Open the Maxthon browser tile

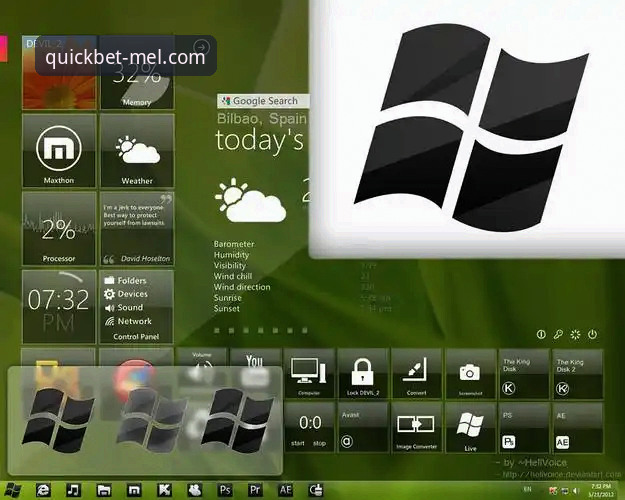pyautogui.click(x=59, y=151)
